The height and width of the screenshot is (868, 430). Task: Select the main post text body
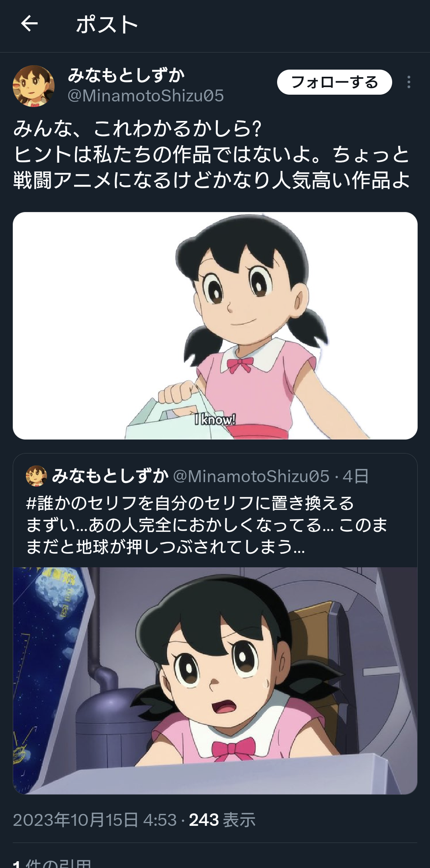[212, 155]
